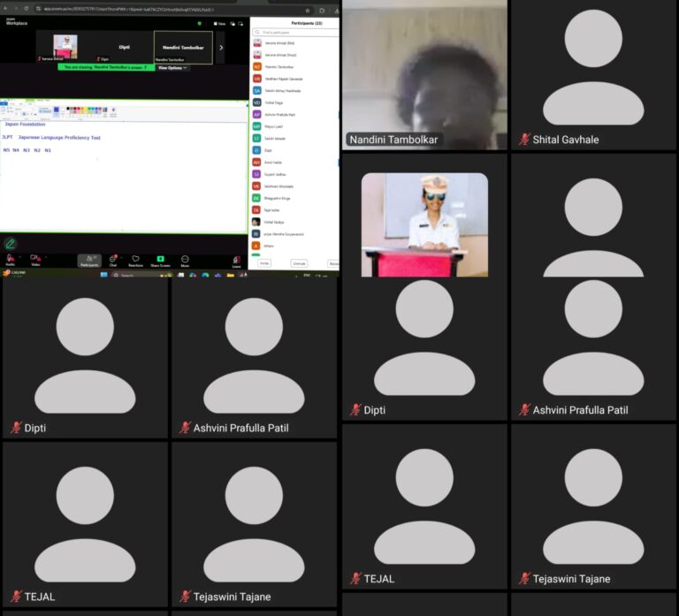Screen dimensions: 679x616
Task: Click the browser bookmark star icon
Action: point(308,10)
